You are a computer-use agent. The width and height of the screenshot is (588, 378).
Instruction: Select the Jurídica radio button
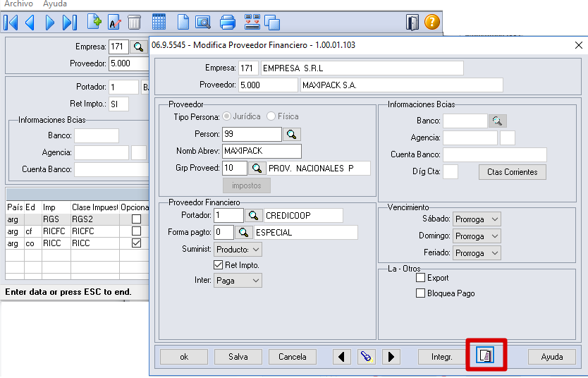click(x=227, y=116)
